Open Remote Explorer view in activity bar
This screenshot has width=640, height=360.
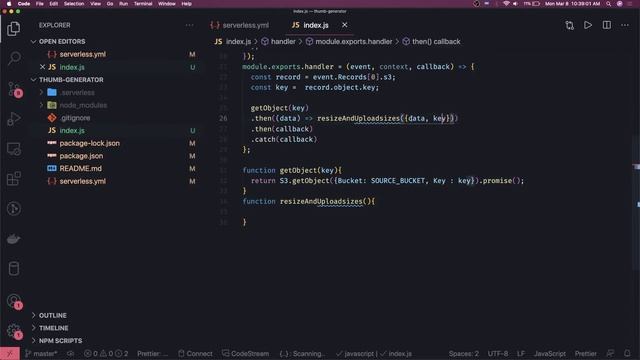point(14,149)
